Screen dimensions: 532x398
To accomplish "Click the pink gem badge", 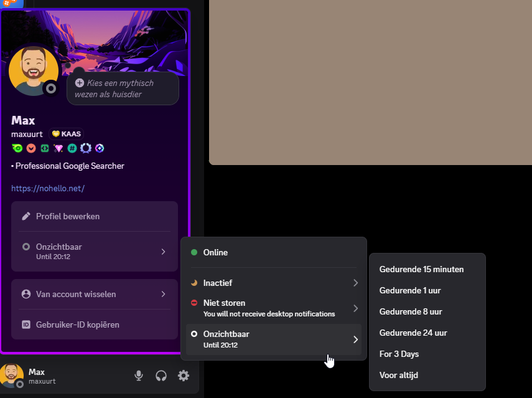I will [x=58, y=148].
